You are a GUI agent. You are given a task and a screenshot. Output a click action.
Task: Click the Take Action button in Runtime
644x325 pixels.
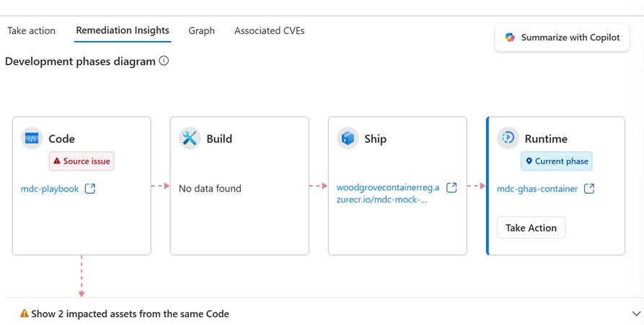531,228
